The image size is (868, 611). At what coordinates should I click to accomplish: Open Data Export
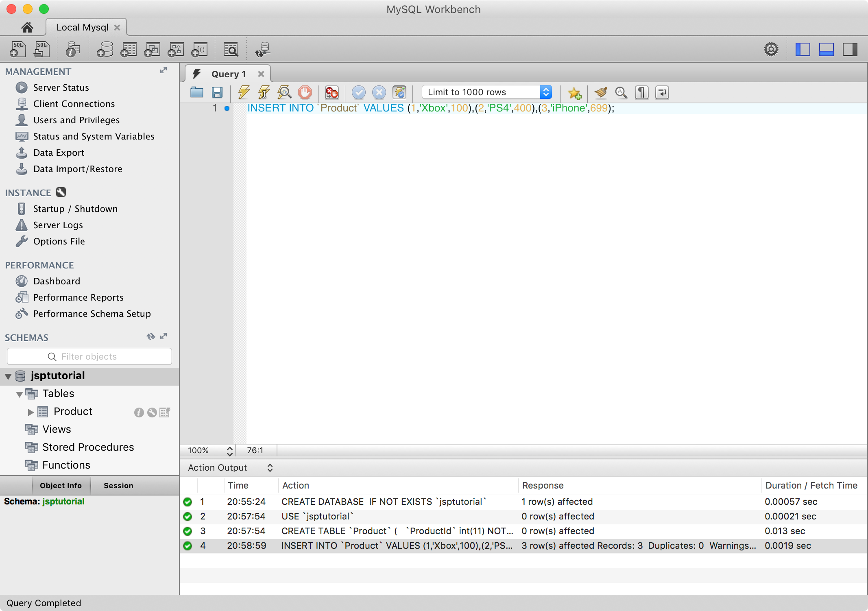(59, 153)
